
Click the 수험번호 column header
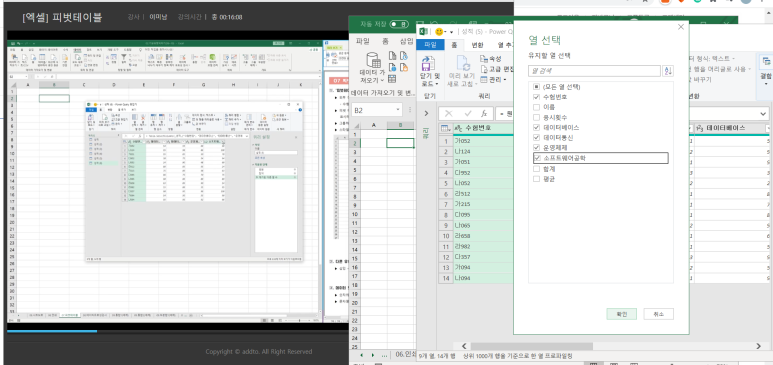pos(483,128)
